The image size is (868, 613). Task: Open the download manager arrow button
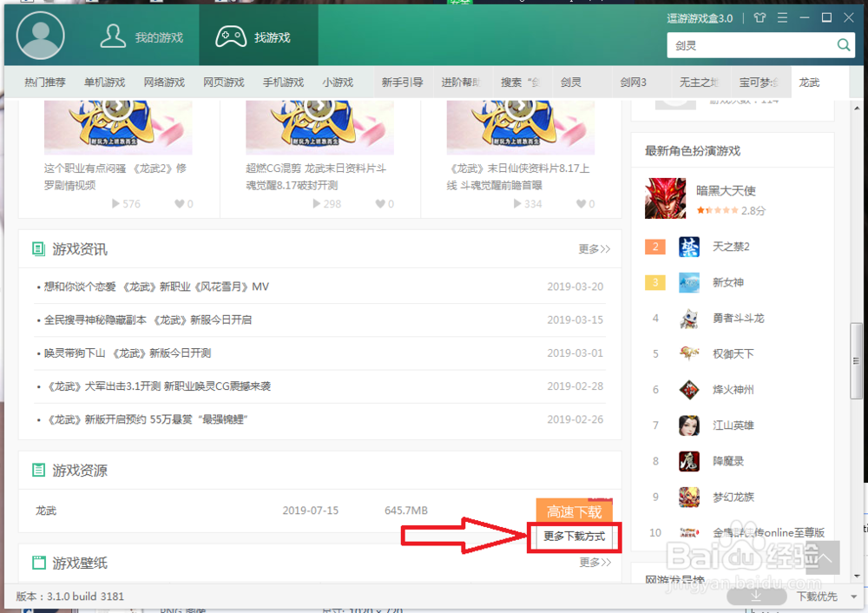tap(756, 596)
